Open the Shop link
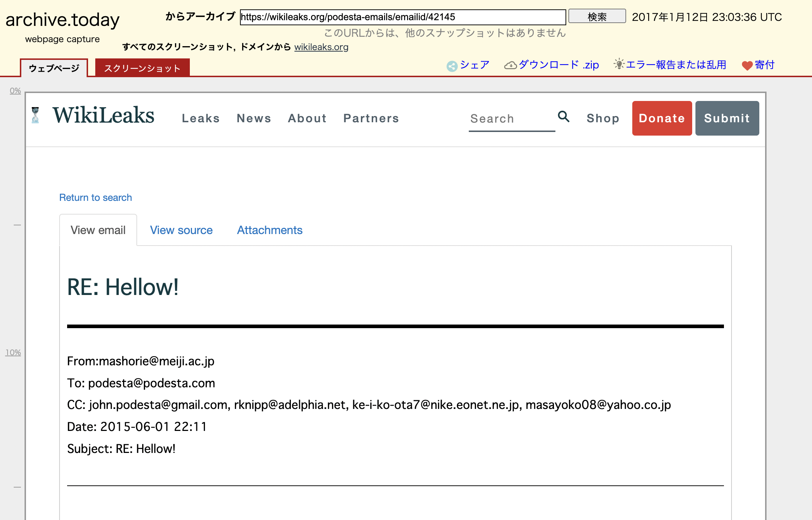812x520 pixels. click(x=603, y=118)
